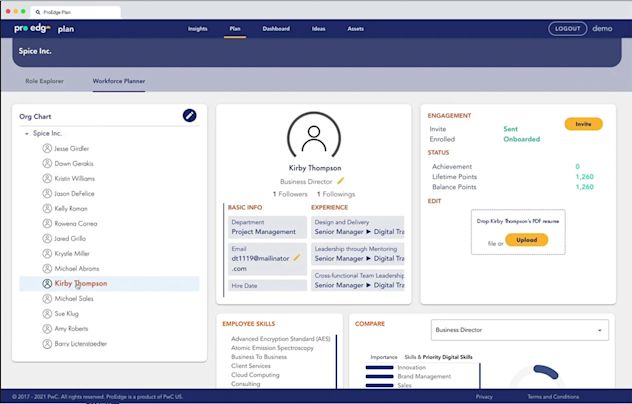Click Kirby Thompson's person icon in org chart
This screenshot has height=404, width=632.
tap(47, 283)
